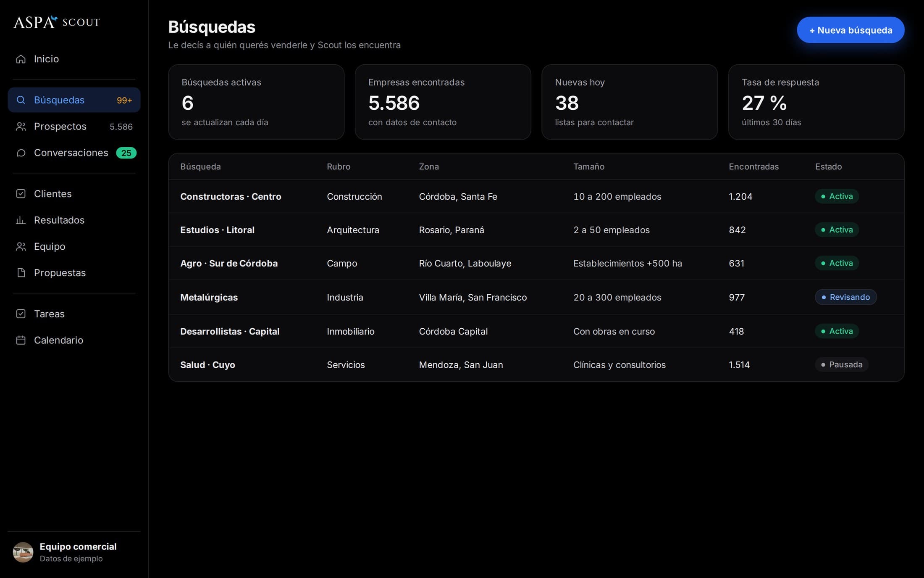Sort by the Búsqueda column header

click(x=200, y=167)
